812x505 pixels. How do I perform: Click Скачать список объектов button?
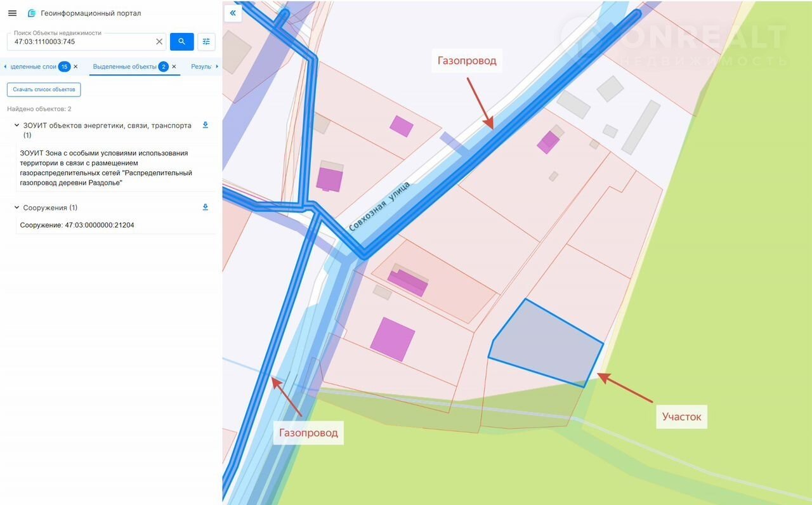point(44,89)
